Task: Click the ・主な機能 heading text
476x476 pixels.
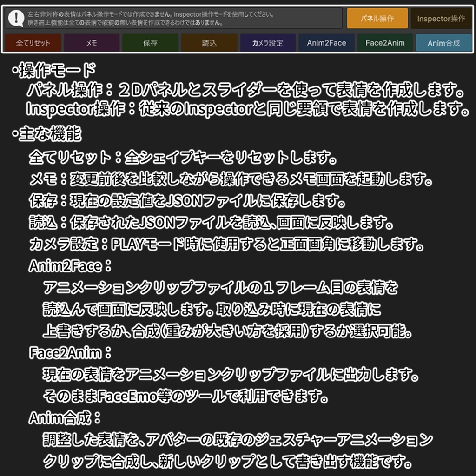Action: [46, 133]
